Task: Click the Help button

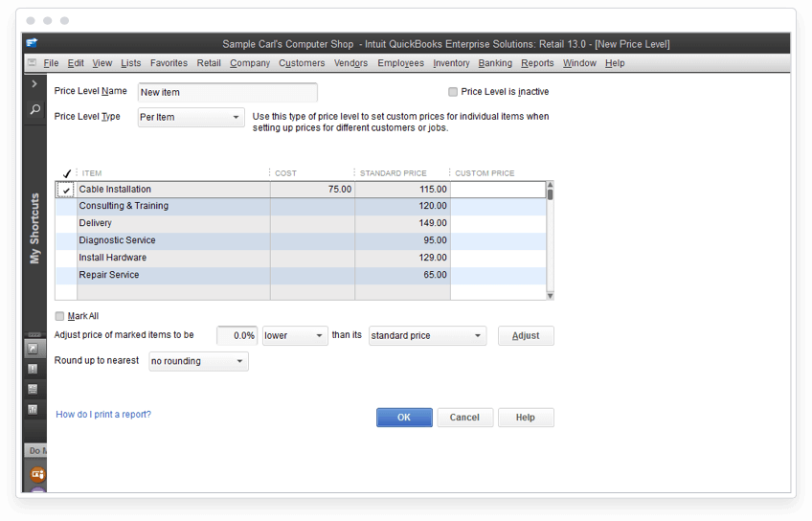Action: (525, 418)
